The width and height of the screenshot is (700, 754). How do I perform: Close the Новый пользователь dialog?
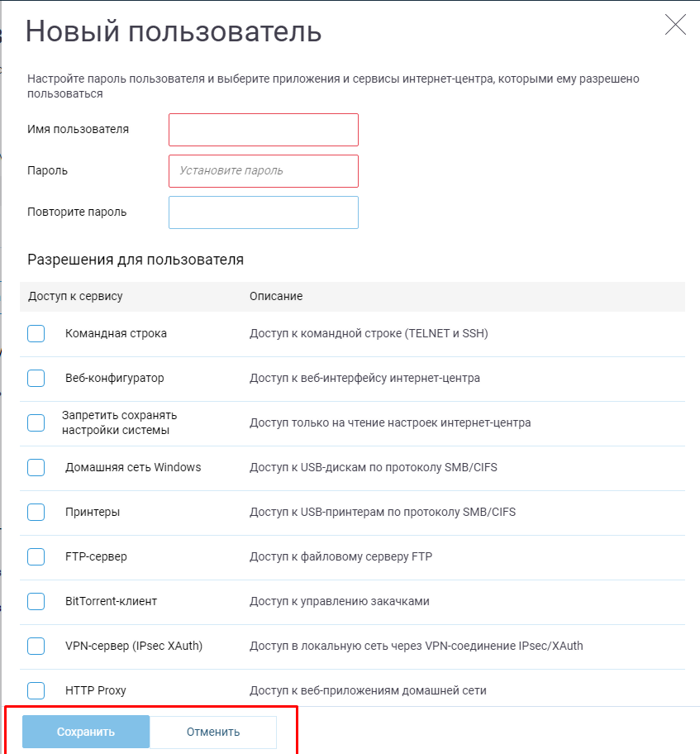click(675, 25)
